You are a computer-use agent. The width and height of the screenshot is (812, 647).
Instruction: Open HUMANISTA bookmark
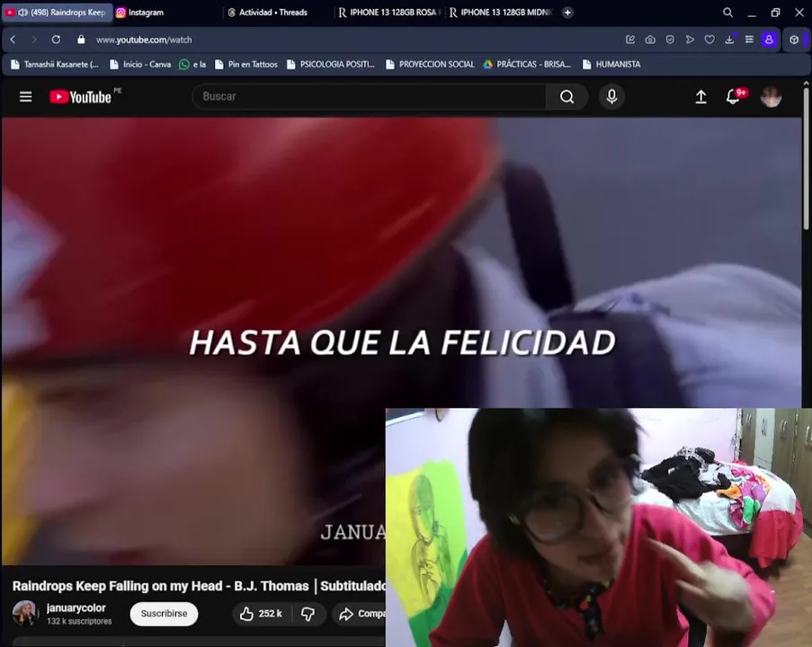click(x=611, y=64)
